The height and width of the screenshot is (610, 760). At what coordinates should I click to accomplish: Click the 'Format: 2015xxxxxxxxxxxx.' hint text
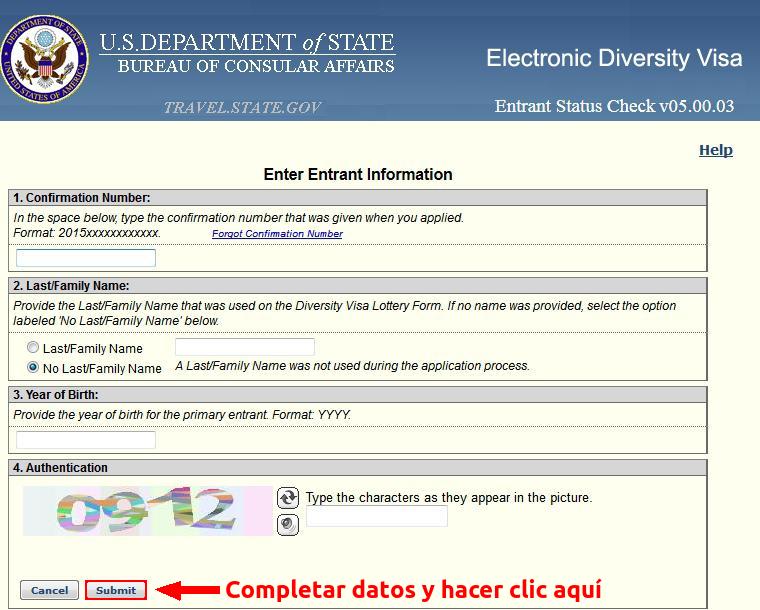(87, 233)
